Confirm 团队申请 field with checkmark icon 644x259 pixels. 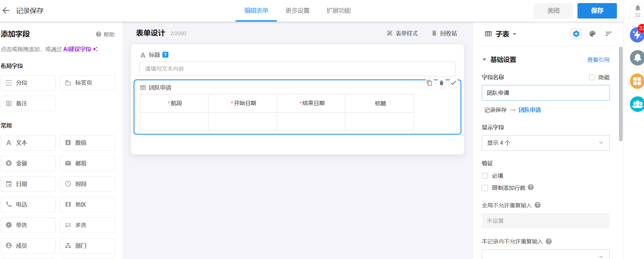453,83
